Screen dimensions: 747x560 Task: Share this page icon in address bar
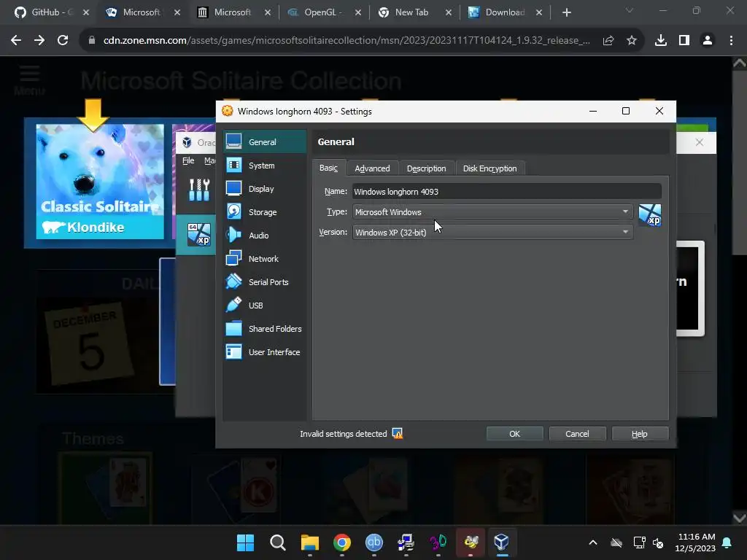pos(608,41)
